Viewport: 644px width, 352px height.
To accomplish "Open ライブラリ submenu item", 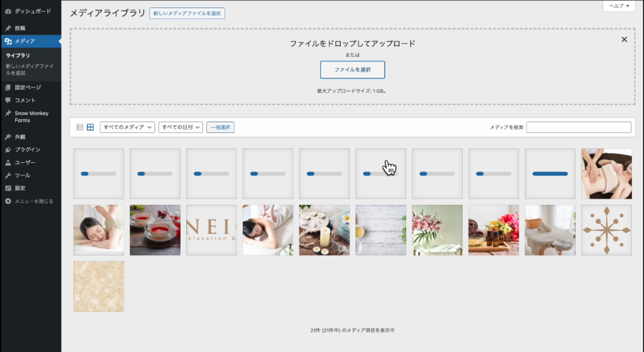I will point(18,55).
